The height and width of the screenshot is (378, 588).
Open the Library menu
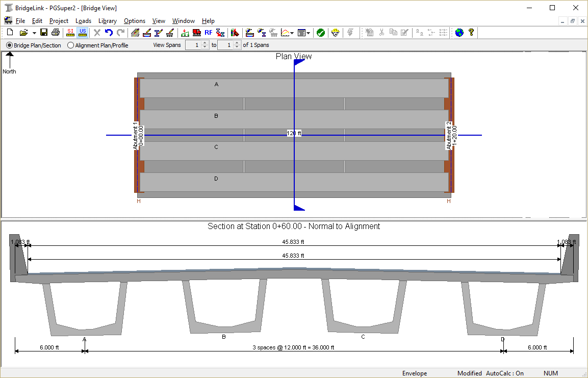[108, 21]
